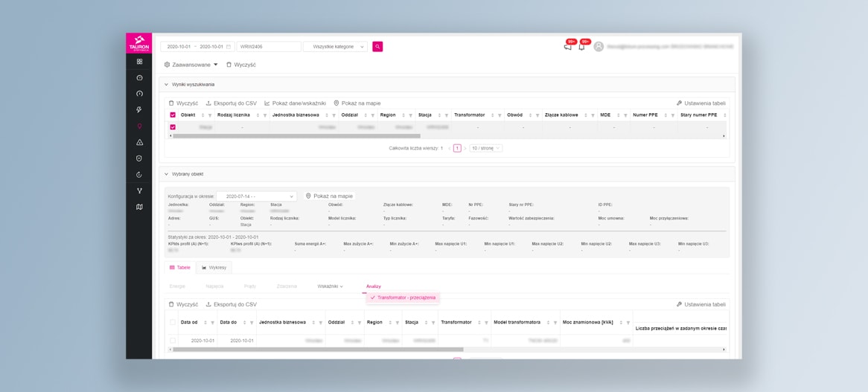
Task: Toggle the select-all checkbox in search results header
Action: pyautogui.click(x=173, y=115)
